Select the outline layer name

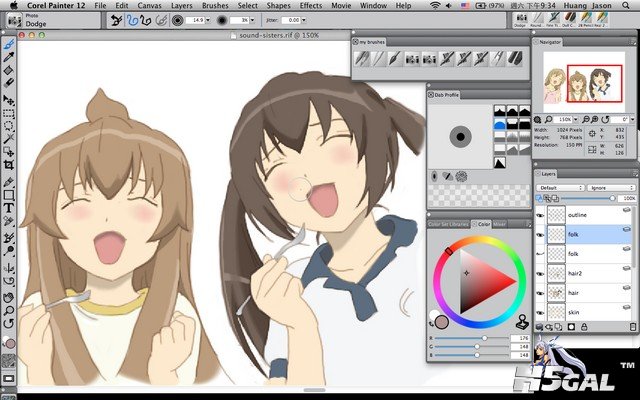click(577, 215)
